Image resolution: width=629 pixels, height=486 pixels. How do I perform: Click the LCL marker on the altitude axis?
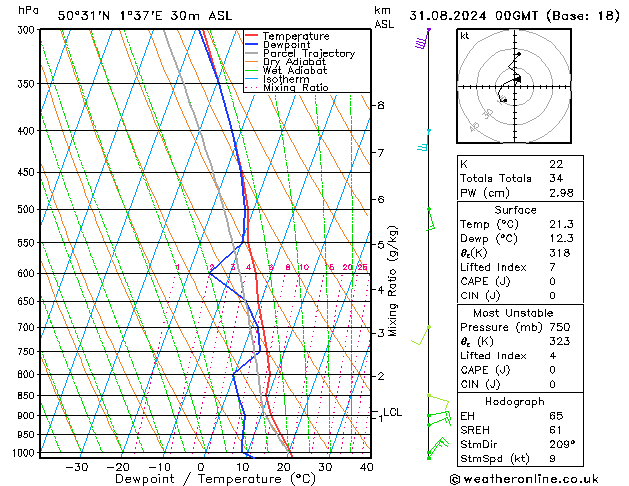(x=392, y=412)
